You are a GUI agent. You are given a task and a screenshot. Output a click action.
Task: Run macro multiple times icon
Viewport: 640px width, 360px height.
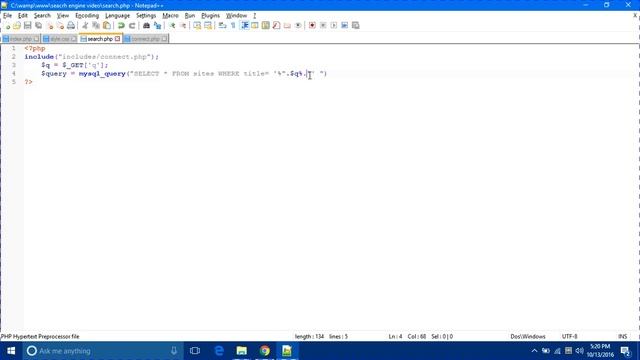point(344,26)
